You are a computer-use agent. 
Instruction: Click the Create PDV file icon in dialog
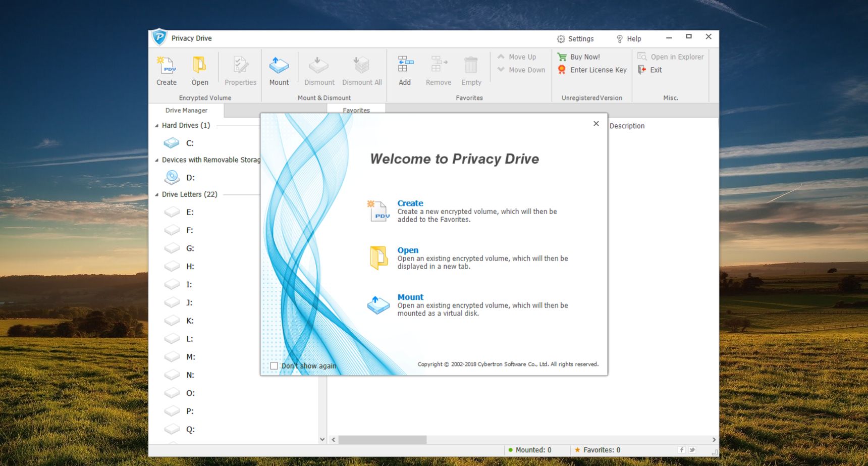click(378, 211)
